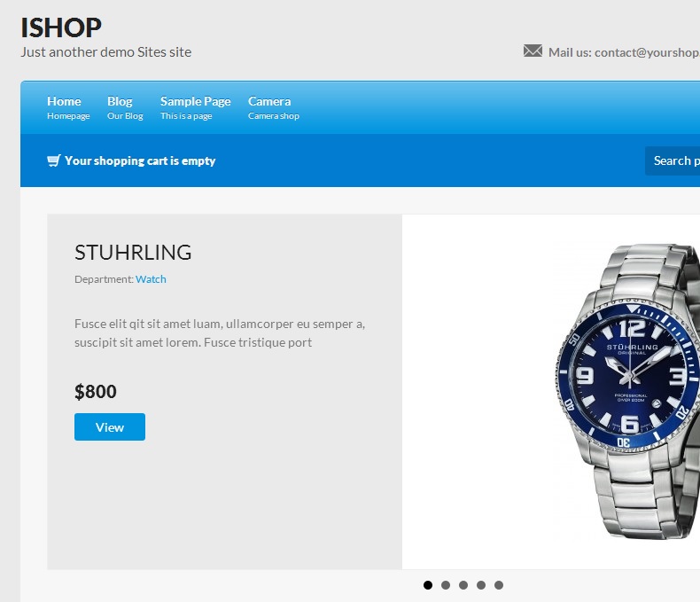Click the Stuhrling watch image
The height and width of the screenshot is (602, 700).
tap(626, 391)
